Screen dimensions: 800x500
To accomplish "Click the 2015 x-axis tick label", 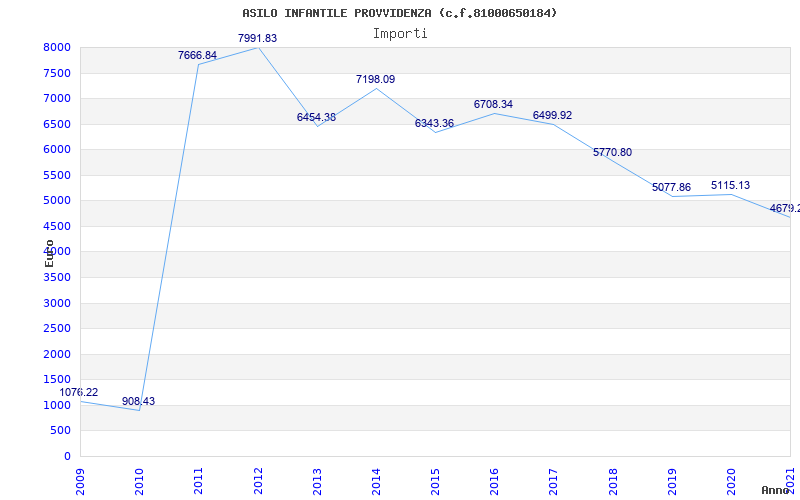I will tap(436, 482).
